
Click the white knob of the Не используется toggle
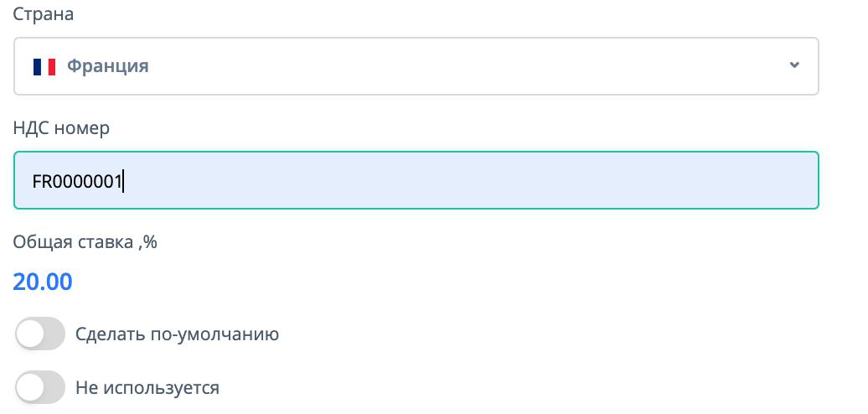30,388
